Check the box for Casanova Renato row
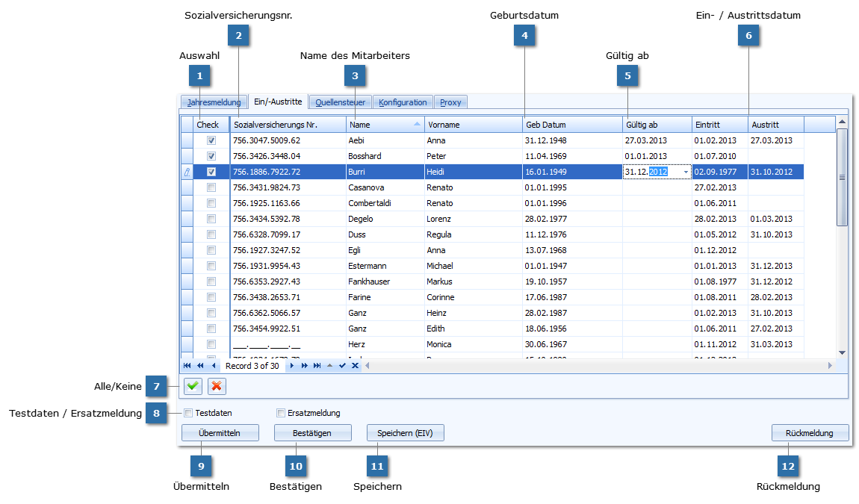This screenshot has height=504, width=859. [211, 187]
